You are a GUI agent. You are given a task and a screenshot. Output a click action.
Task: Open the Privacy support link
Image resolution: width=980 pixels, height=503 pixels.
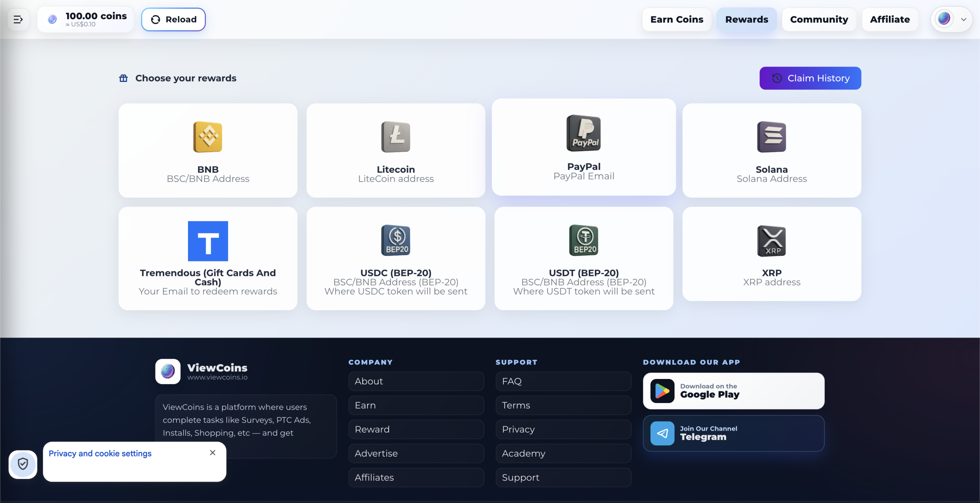pos(563,430)
